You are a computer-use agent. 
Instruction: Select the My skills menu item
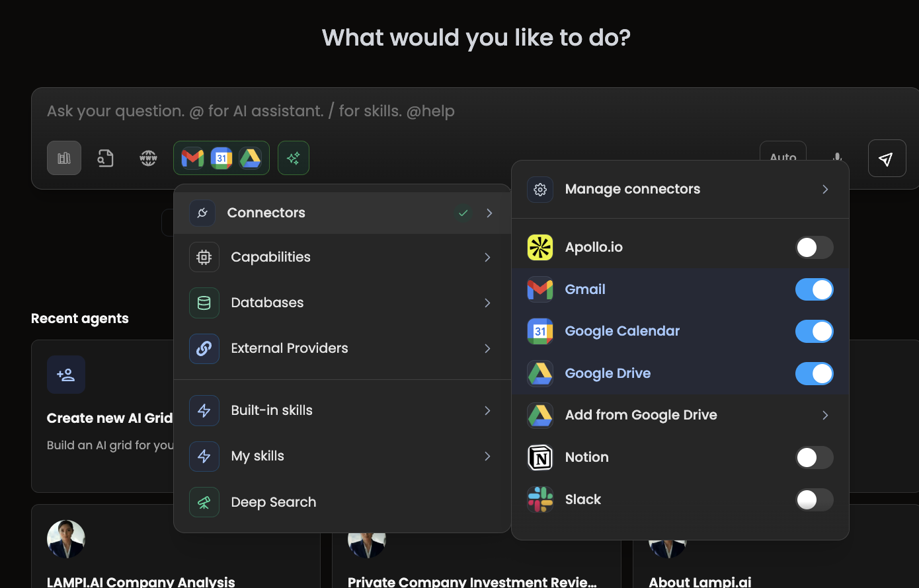pyautogui.click(x=342, y=456)
